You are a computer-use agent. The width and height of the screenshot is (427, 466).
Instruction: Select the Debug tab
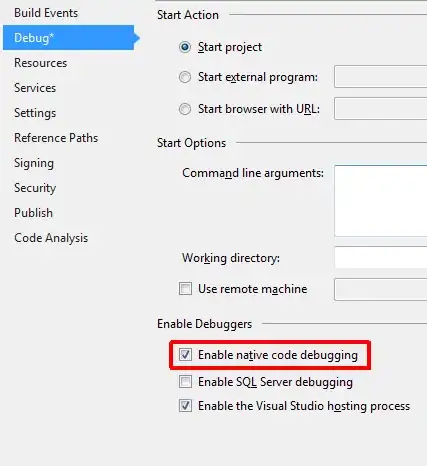[68, 38]
